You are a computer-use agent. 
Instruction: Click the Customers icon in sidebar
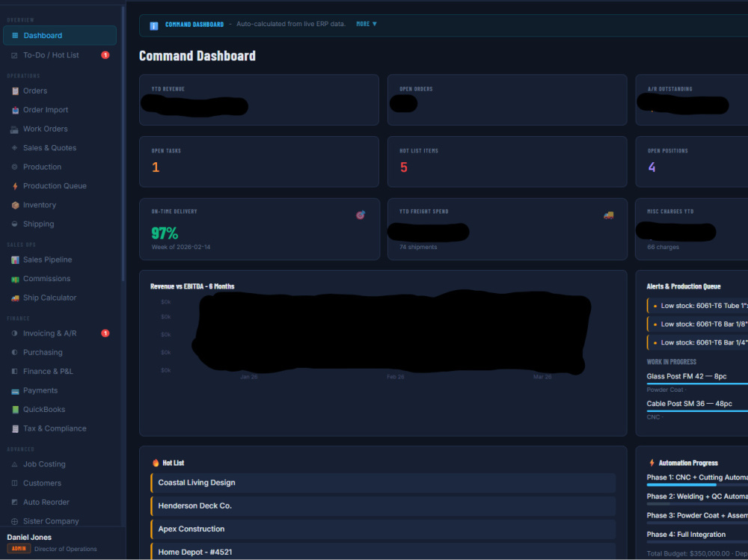14,483
